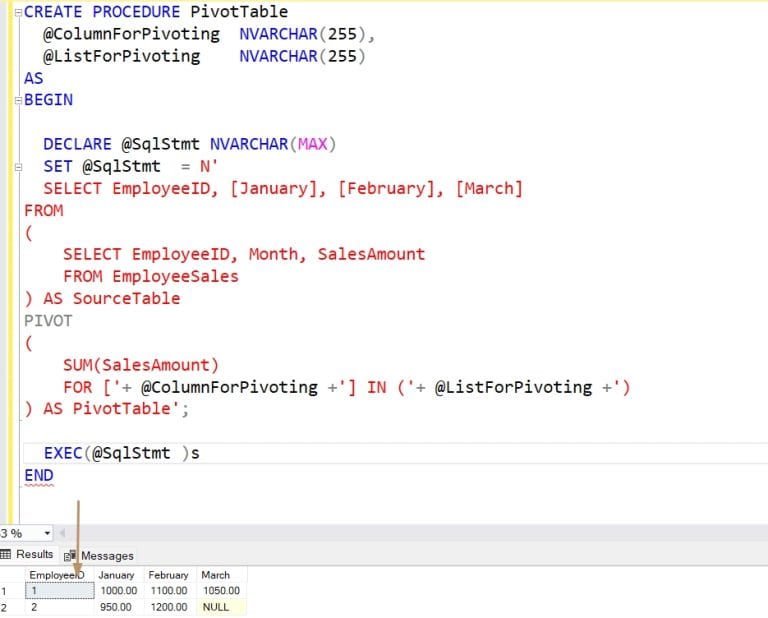Click the [February] column in SELECT list
768x618 pixels.
(386, 189)
